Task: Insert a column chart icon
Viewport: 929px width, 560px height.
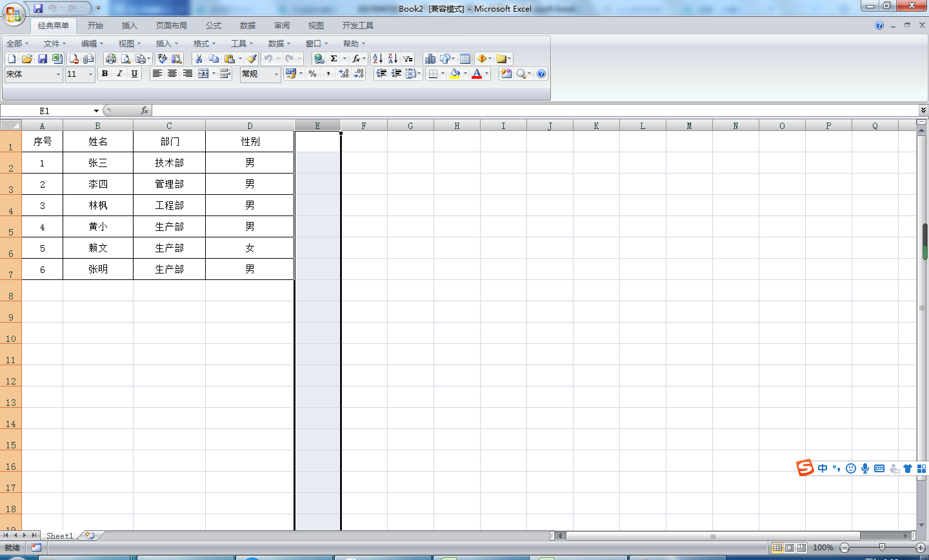Action: [x=430, y=59]
